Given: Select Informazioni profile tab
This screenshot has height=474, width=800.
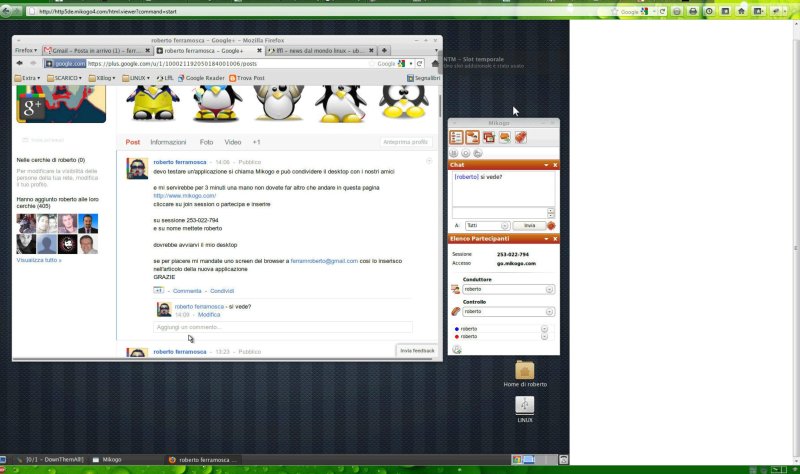Looking at the screenshot, I should (168, 142).
